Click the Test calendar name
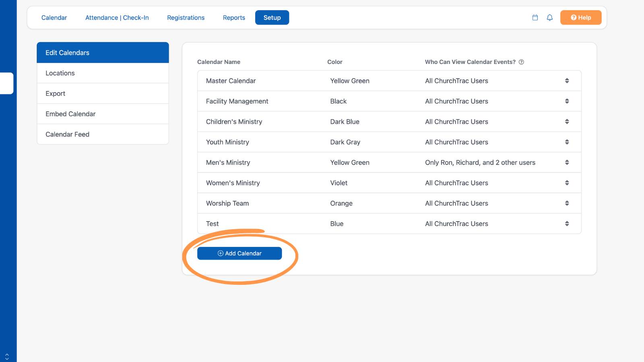The height and width of the screenshot is (362, 644). tap(213, 224)
